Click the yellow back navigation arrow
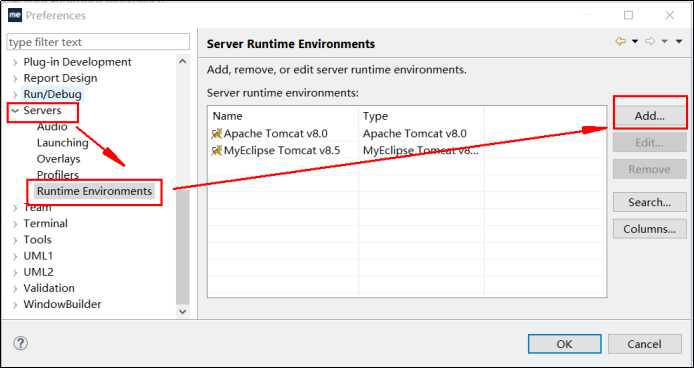This screenshot has height=369, width=694. 621,42
